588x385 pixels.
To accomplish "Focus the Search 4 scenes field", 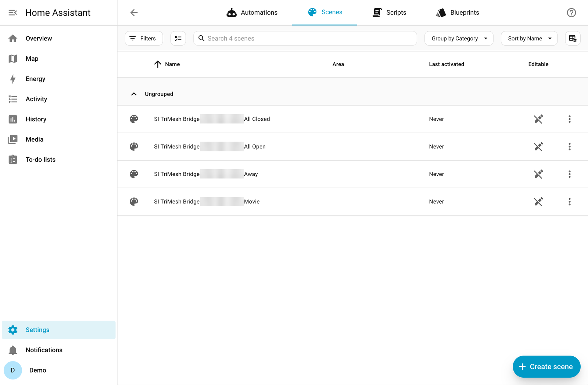I will (x=305, y=38).
